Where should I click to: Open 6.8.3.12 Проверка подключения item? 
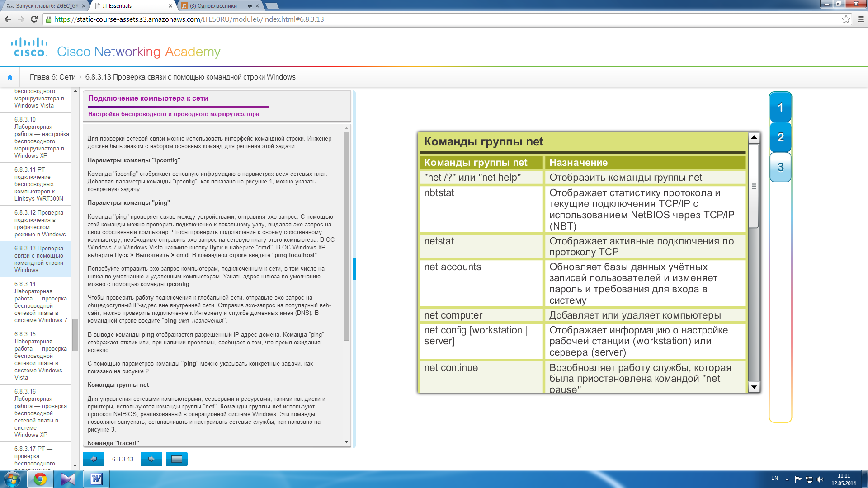click(x=36, y=223)
